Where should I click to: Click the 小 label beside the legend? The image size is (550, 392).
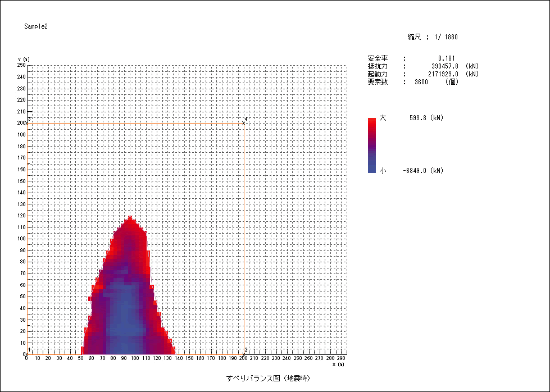coord(383,171)
